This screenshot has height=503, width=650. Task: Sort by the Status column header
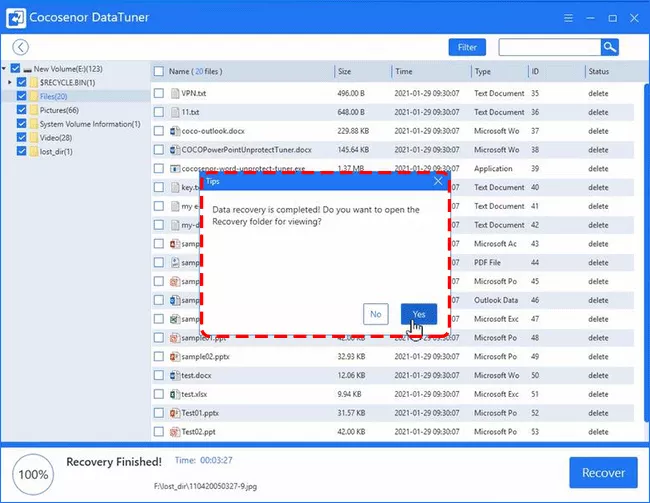599,71
